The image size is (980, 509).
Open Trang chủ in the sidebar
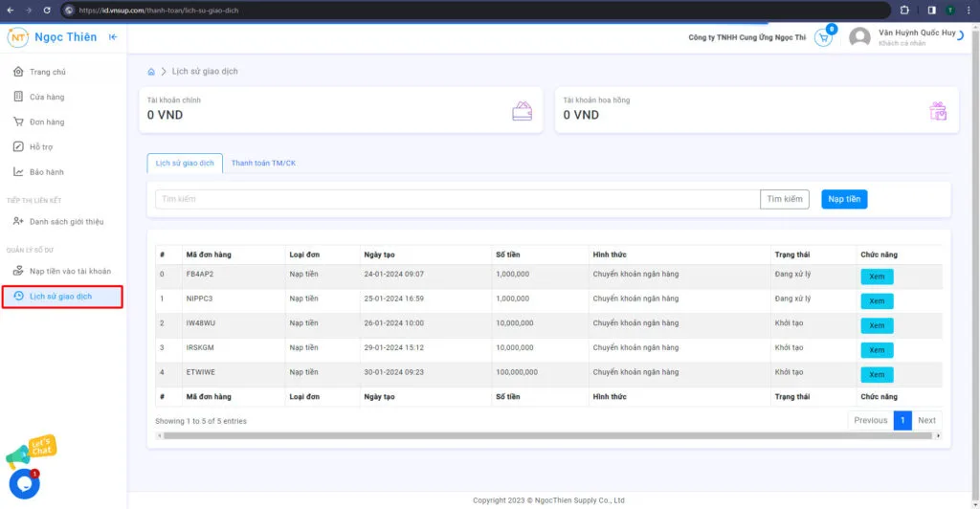(47, 72)
